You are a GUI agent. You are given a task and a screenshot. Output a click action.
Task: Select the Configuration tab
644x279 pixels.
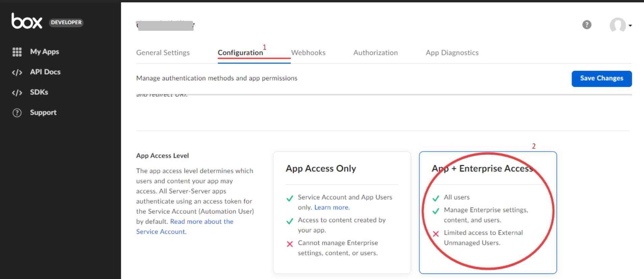tap(240, 53)
